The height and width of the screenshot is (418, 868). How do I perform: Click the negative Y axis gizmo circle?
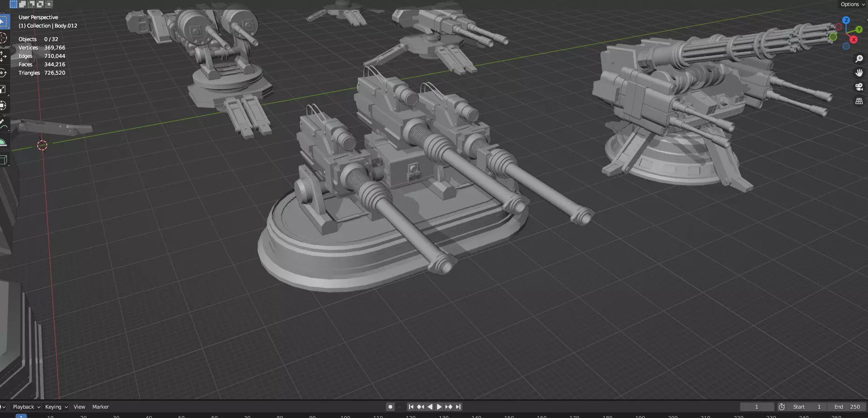pos(833,37)
